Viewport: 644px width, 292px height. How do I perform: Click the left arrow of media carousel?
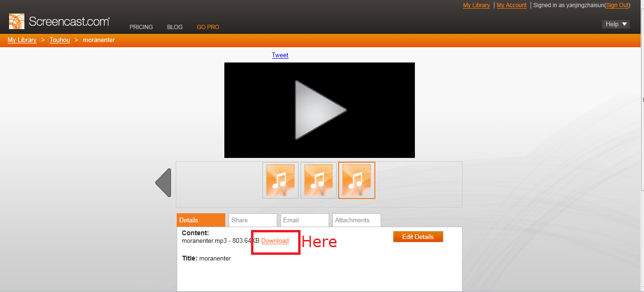[163, 183]
